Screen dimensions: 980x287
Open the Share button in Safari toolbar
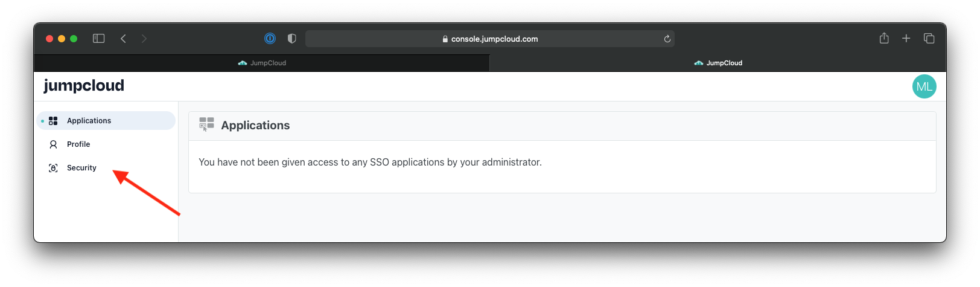tap(884, 38)
